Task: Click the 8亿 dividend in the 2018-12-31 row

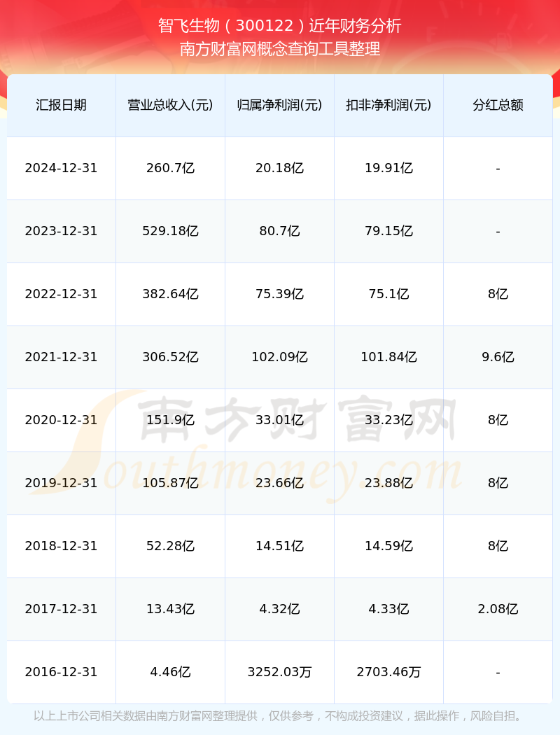Action: 498,546
